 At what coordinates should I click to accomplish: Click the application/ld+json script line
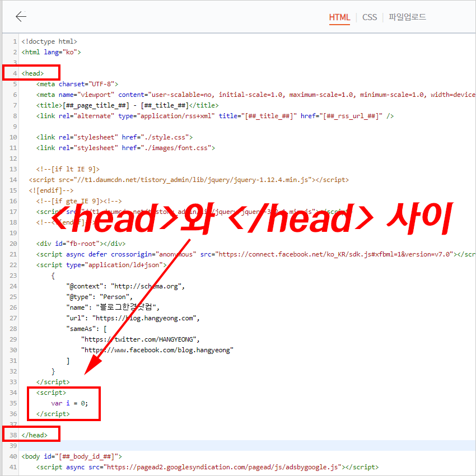tap(101, 265)
